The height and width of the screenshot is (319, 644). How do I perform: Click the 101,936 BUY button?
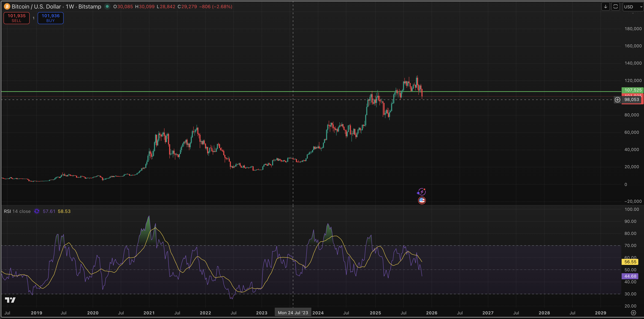[50, 18]
